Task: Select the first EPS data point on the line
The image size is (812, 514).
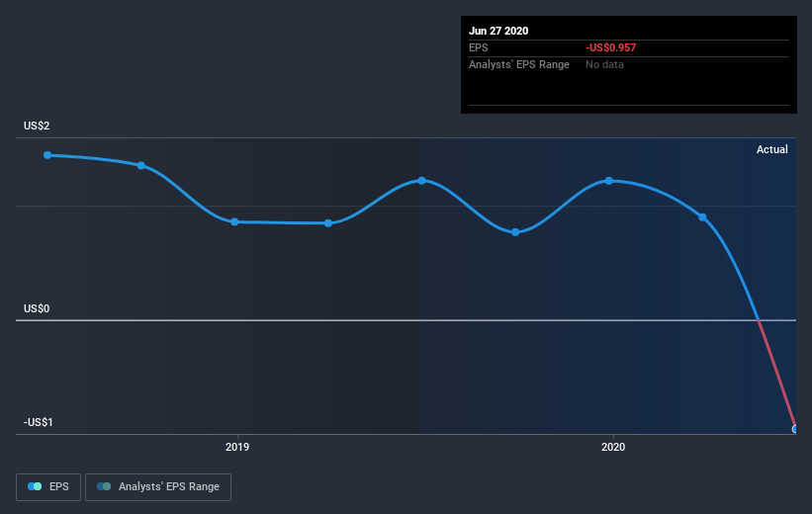Action: (47, 155)
